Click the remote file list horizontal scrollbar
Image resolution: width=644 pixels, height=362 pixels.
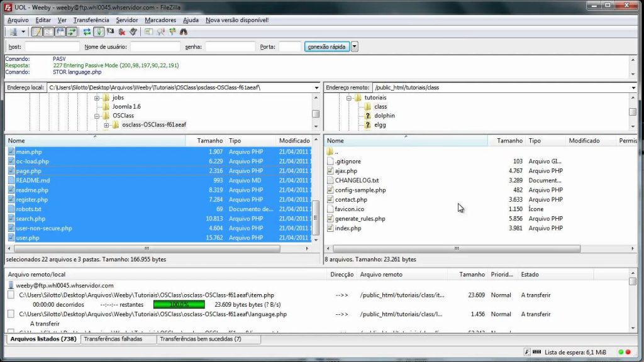point(457,248)
